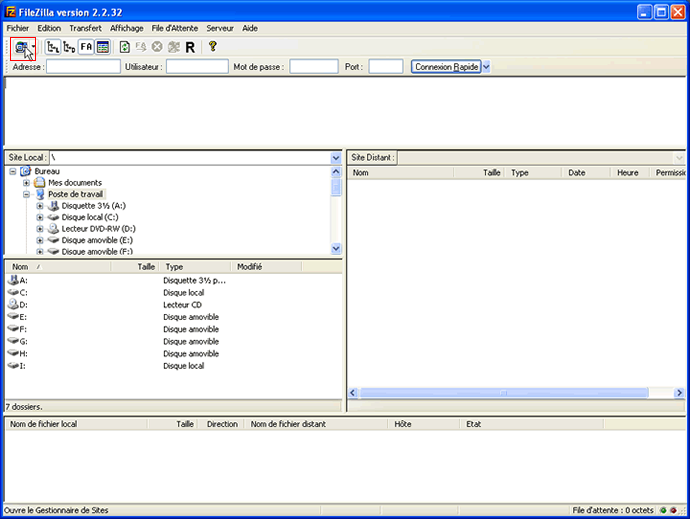Expand the Mes documents node
The image size is (690, 519).
tap(26, 183)
